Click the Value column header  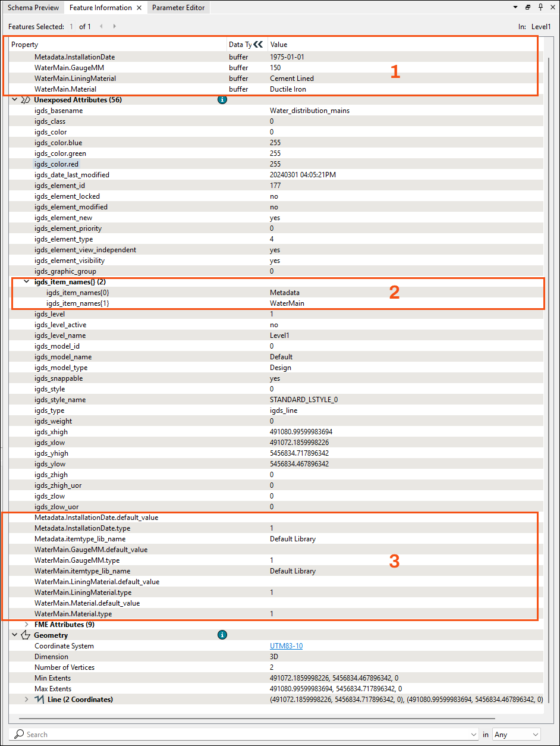tap(405, 45)
